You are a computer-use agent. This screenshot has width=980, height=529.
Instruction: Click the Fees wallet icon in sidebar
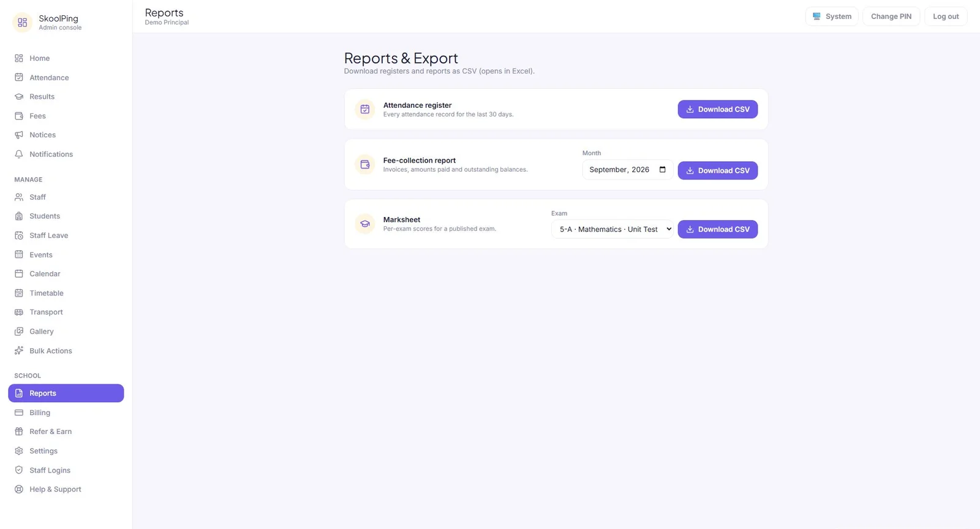pyautogui.click(x=19, y=116)
